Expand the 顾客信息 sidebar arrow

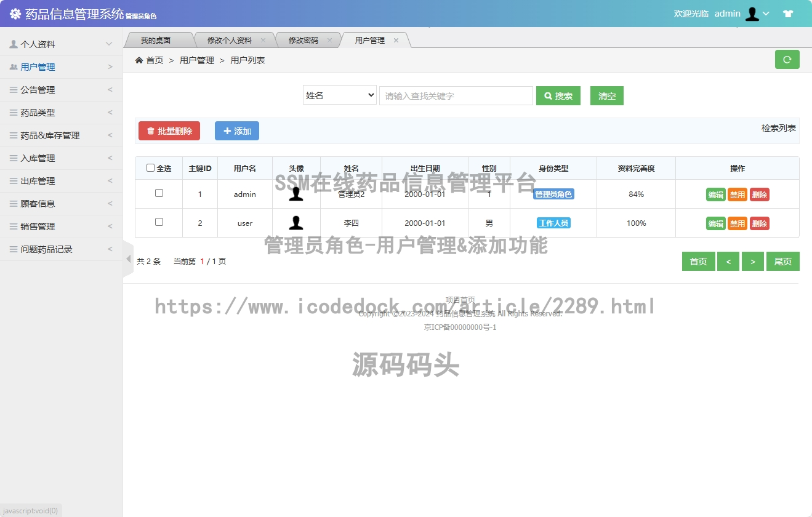110,204
